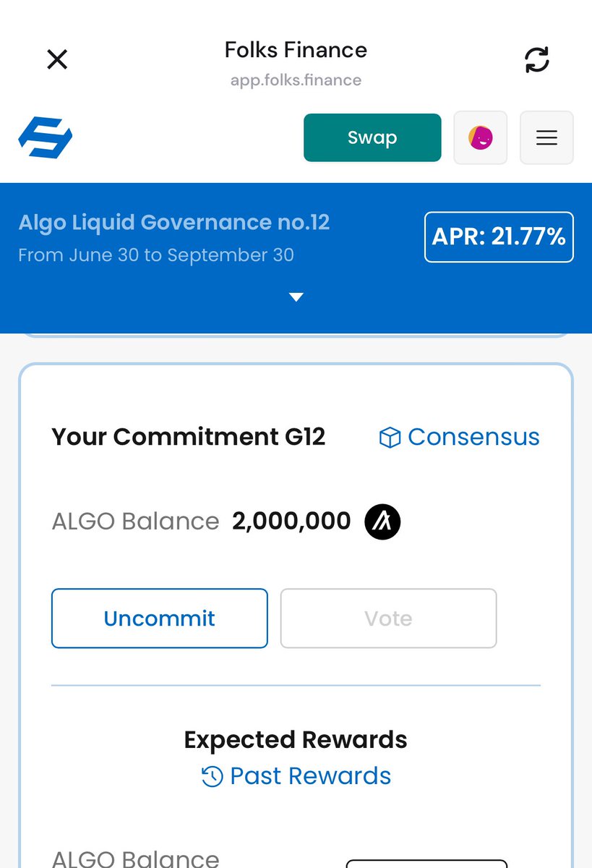
Task: Click the 2,000,000 ALGO balance value
Action: pyautogui.click(x=291, y=521)
